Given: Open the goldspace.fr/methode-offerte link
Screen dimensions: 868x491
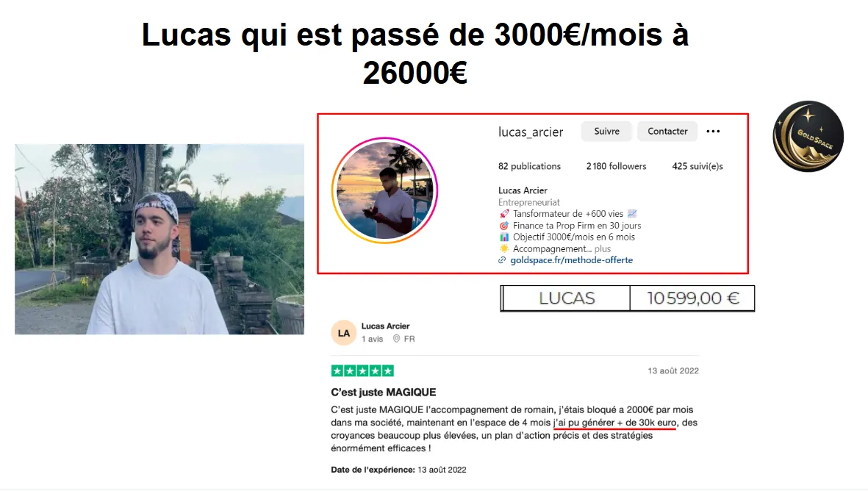Looking at the screenshot, I should [571, 260].
